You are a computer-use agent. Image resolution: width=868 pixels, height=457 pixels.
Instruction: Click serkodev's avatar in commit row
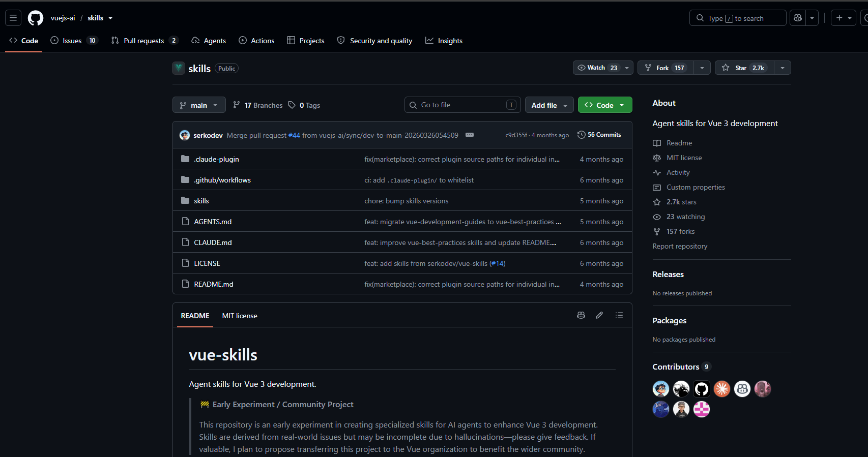point(185,135)
